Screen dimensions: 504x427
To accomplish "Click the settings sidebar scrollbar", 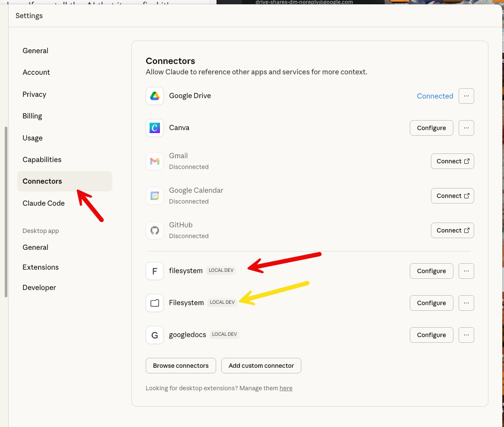I will point(6,212).
